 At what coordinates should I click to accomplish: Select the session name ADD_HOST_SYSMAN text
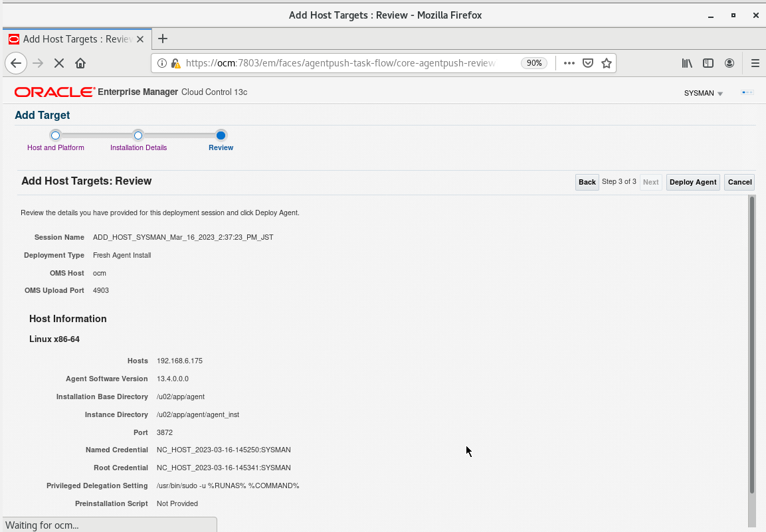point(183,237)
